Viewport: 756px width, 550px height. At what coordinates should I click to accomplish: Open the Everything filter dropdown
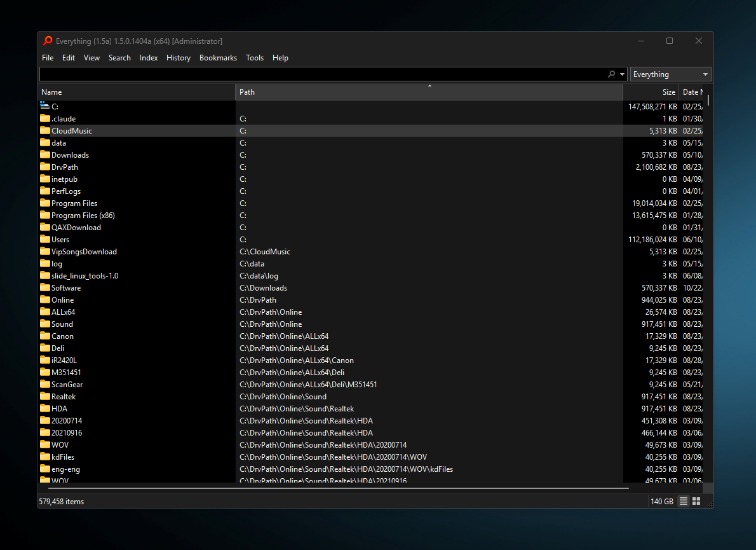click(670, 74)
